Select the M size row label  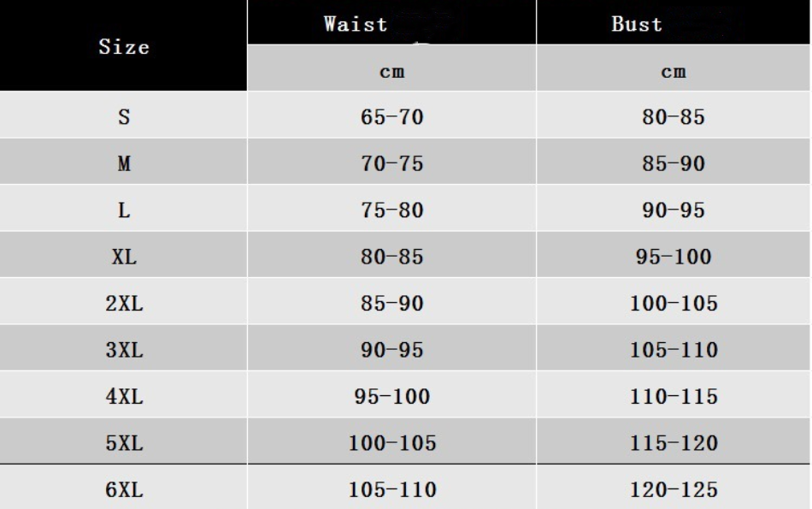124,163
